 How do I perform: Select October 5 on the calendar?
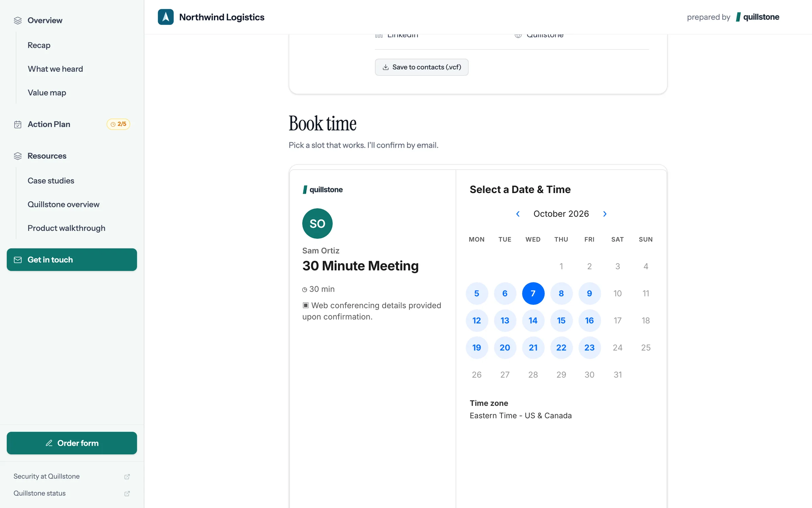(x=477, y=293)
